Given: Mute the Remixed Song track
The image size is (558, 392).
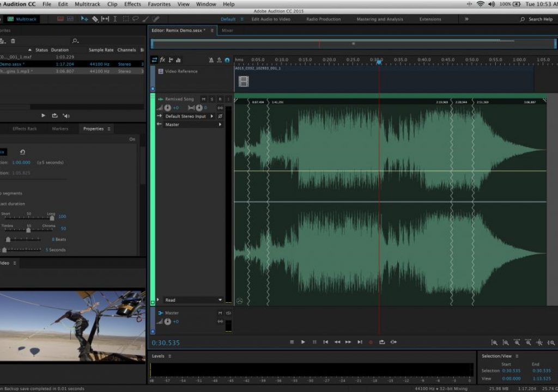Looking at the screenshot, I should pos(204,99).
